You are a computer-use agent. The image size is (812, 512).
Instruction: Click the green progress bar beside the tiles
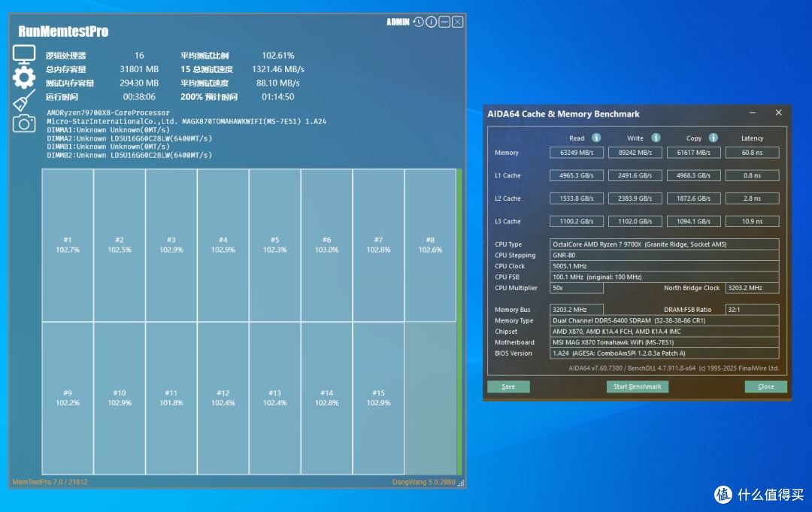459,322
